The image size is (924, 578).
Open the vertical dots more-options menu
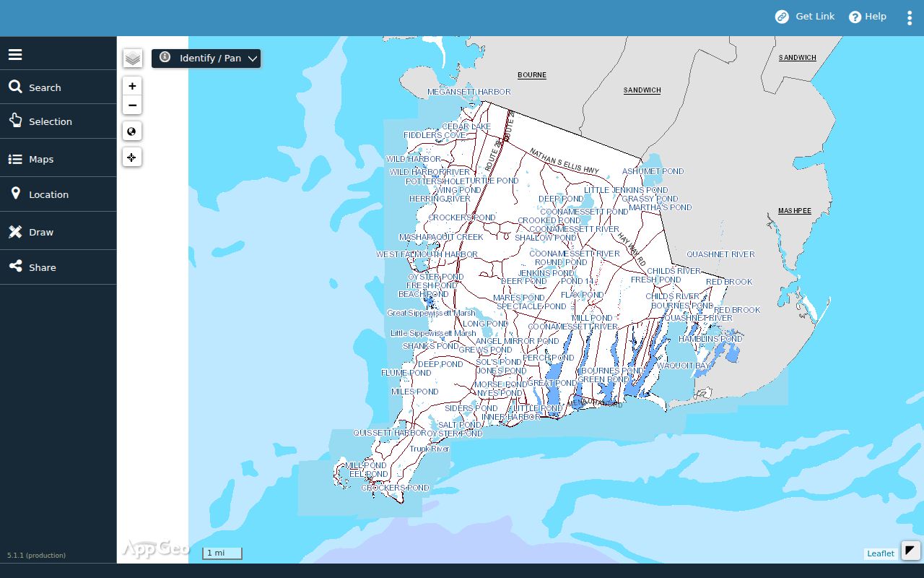pos(910,17)
